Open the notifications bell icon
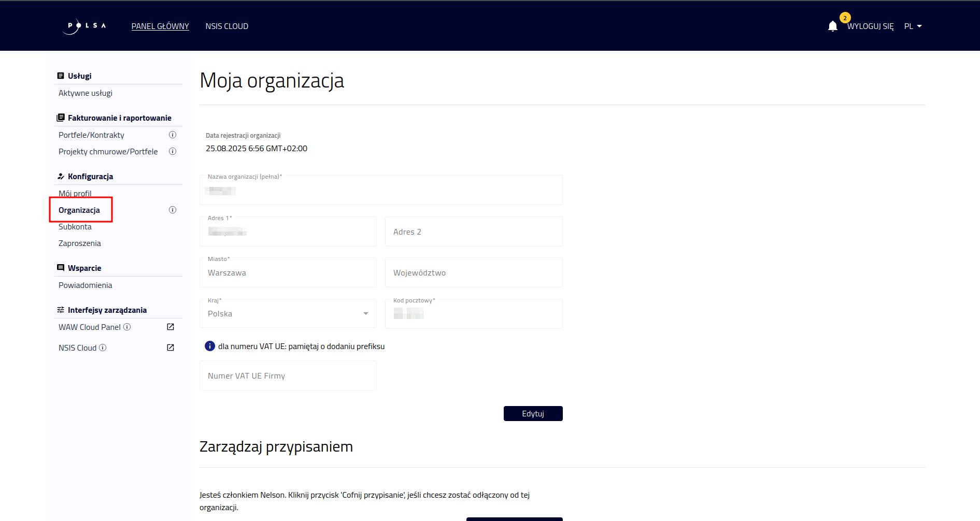Image resolution: width=980 pixels, height=521 pixels. pyautogui.click(x=832, y=25)
